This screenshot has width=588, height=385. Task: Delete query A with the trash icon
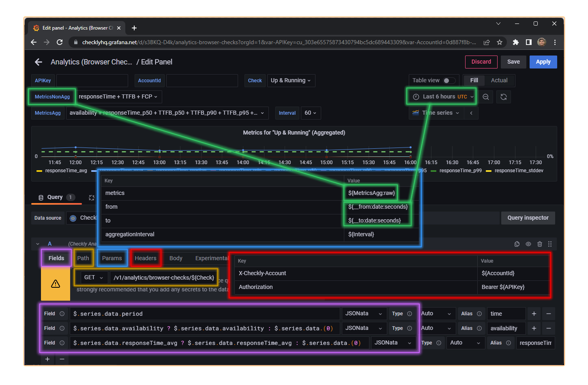(x=540, y=244)
